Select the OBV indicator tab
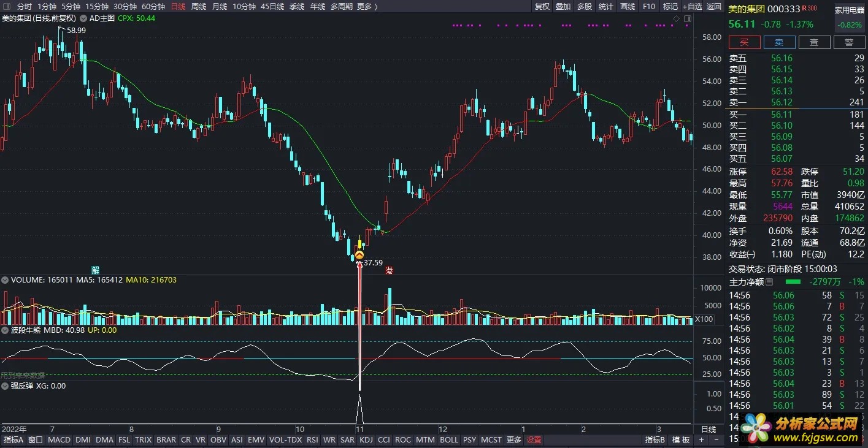868x448 pixels. click(x=218, y=440)
